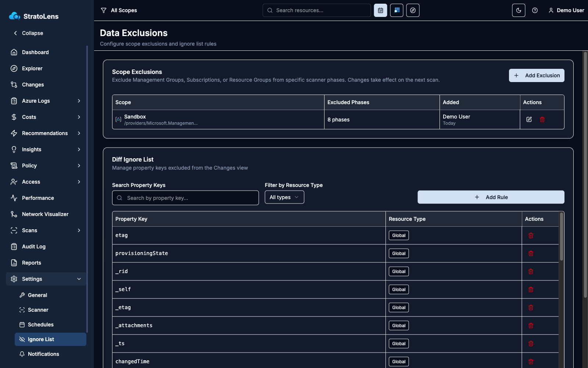The width and height of the screenshot is (588, 368).
Task: Expand the Azure Logs submenu chevron
Action: 79,101
